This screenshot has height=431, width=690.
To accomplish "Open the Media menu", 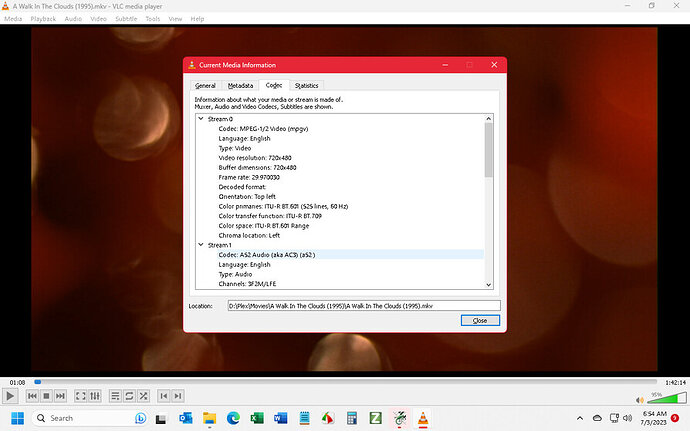I will coord(13,19).
